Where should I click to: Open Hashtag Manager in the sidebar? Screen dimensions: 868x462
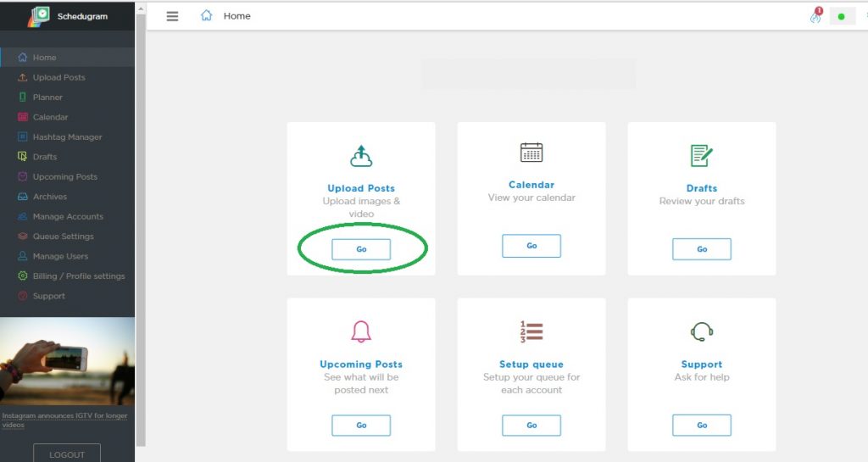click(x=67, y=137)
